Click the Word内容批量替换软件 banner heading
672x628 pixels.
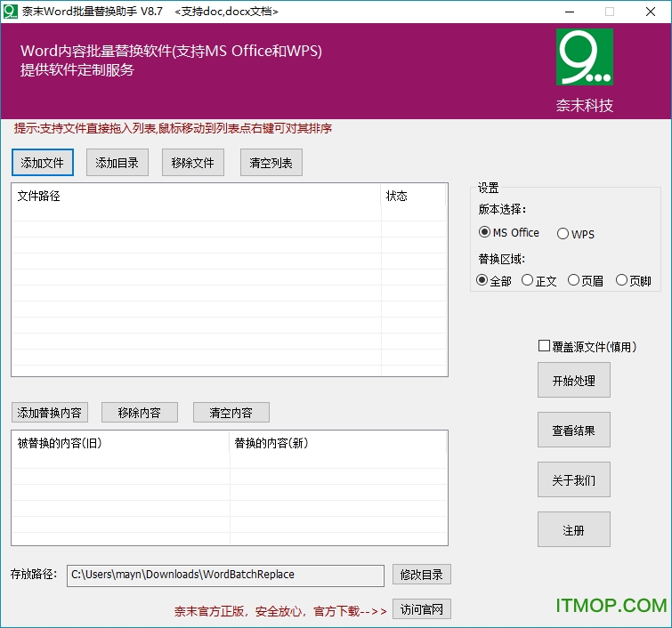click(171, 51)
